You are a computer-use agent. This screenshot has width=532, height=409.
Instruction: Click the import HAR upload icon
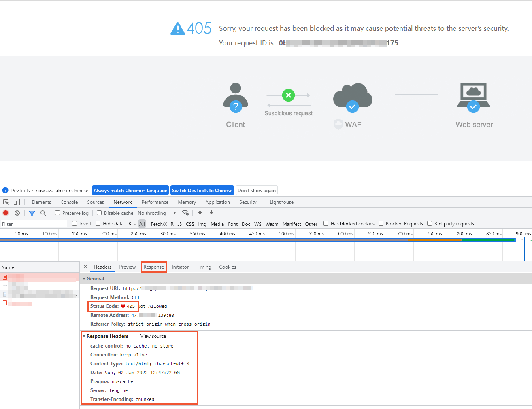200,213
